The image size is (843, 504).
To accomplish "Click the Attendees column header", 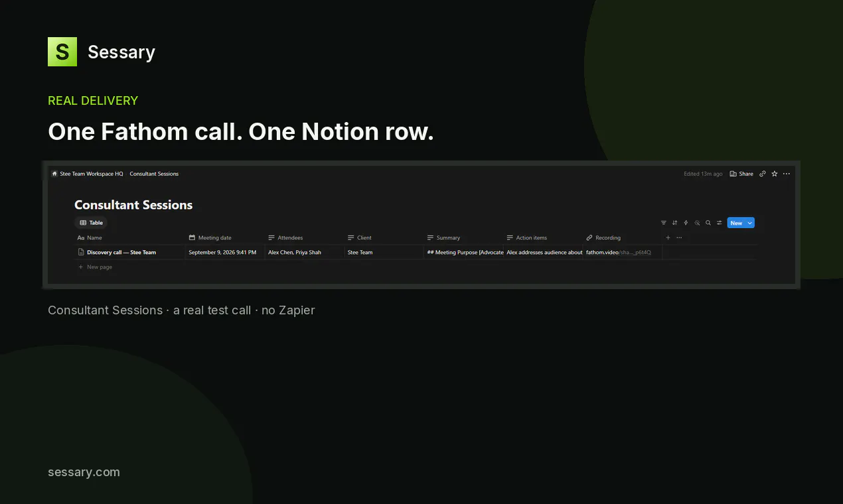I will pos(285,237).
